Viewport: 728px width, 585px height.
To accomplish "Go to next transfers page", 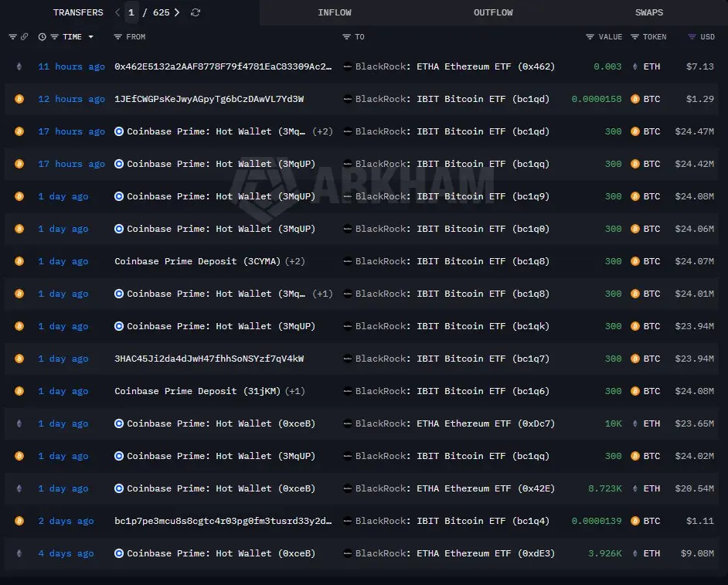I will coord(177,12).
